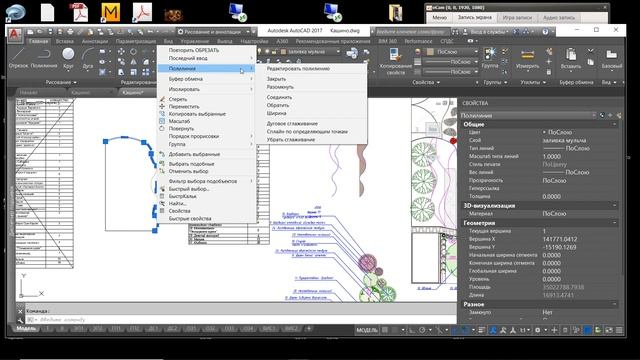
Task: Click Запись экрана button in oCam window
Action: pyautogui.click(x=474, y=18)
